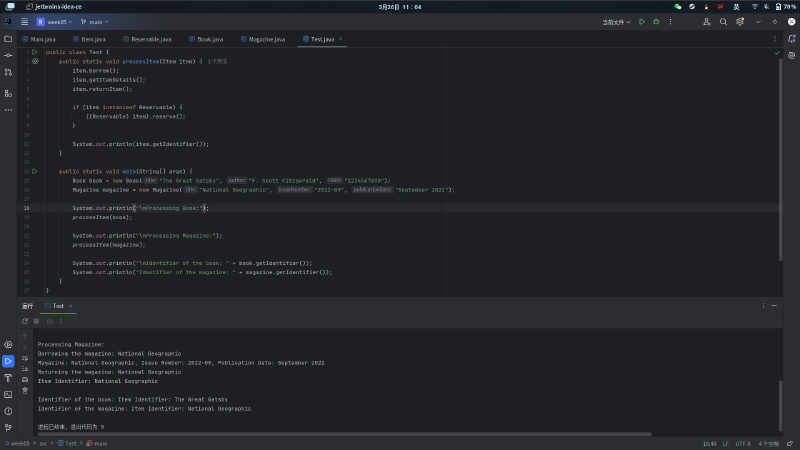The width and height of the screenshot is (800, 450).
Task: Click the 4 spaces indent indicator
Action: click(768, 443)
